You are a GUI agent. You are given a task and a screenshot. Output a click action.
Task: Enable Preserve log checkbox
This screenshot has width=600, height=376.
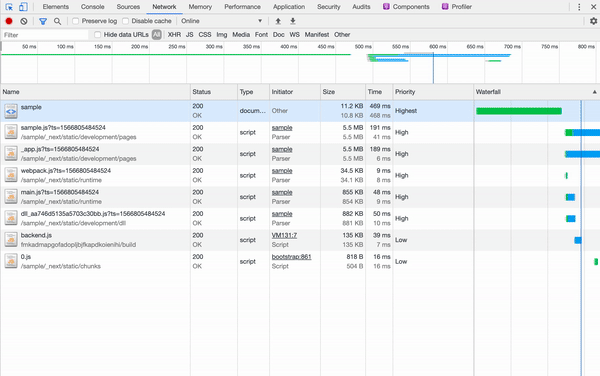75,21
